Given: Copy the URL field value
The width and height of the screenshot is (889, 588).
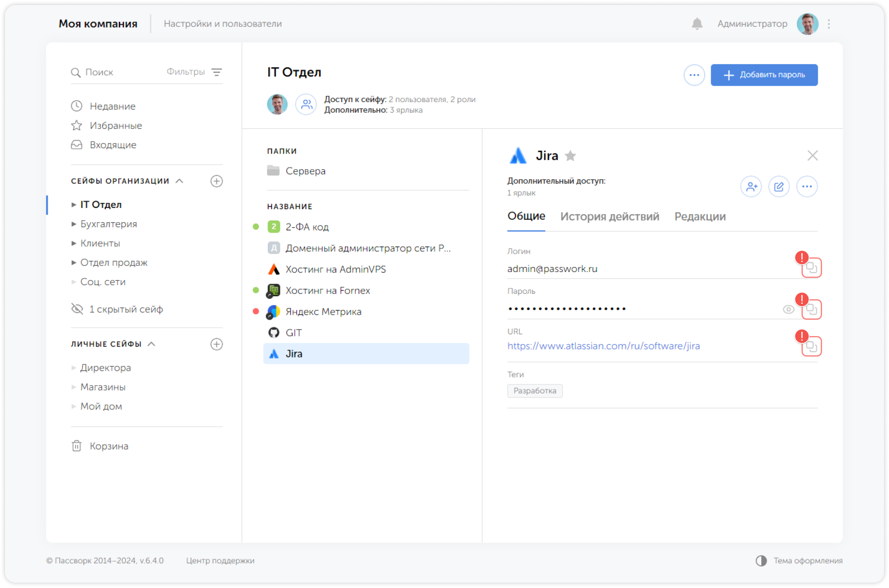Looking at the screenshot, I should click(x=811, y=347).
